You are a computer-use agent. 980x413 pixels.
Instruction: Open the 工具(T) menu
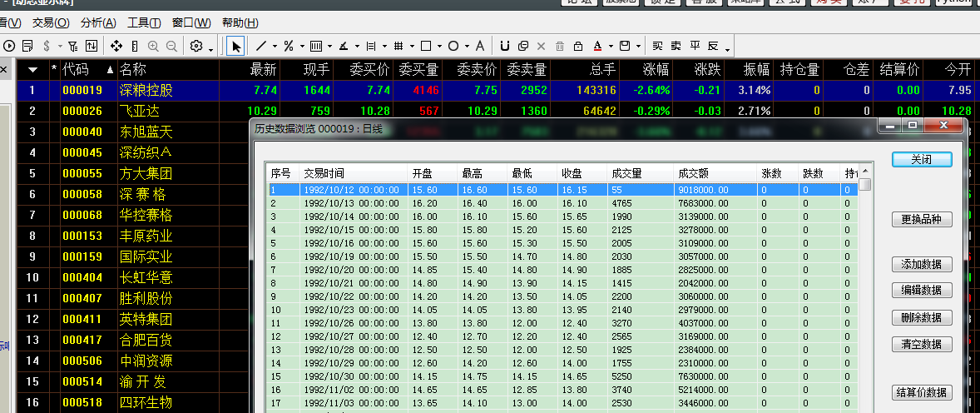coord(145,23)
